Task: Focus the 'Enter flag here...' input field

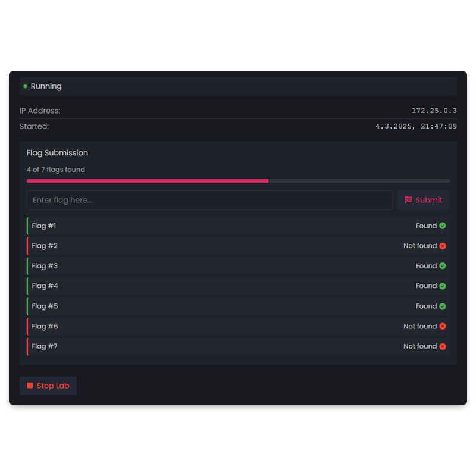Action: pyautogui.click(x=209, y=200)
